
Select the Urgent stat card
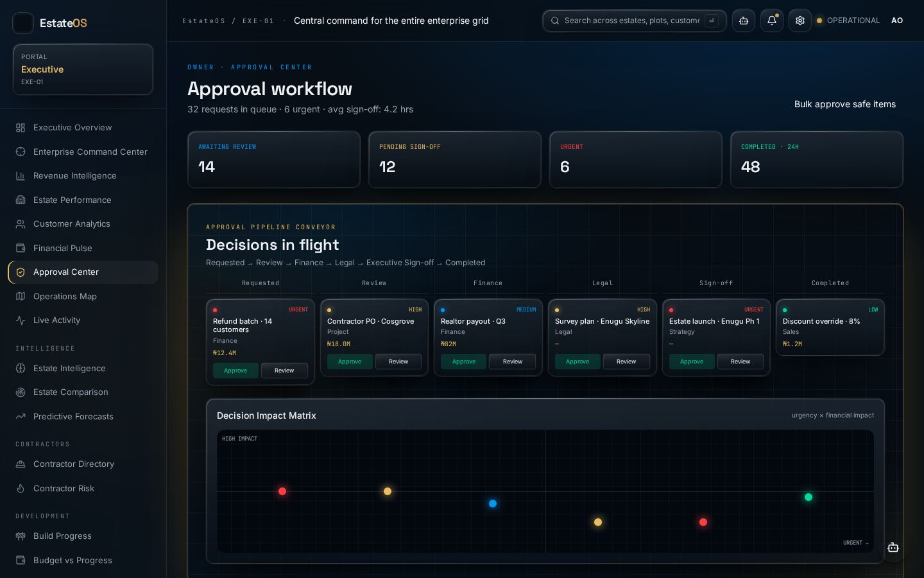pos(636,160)
